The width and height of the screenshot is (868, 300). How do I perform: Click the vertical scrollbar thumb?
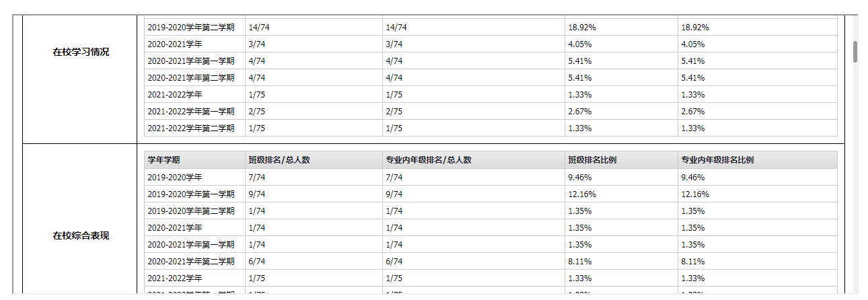[x=855, y=52]
